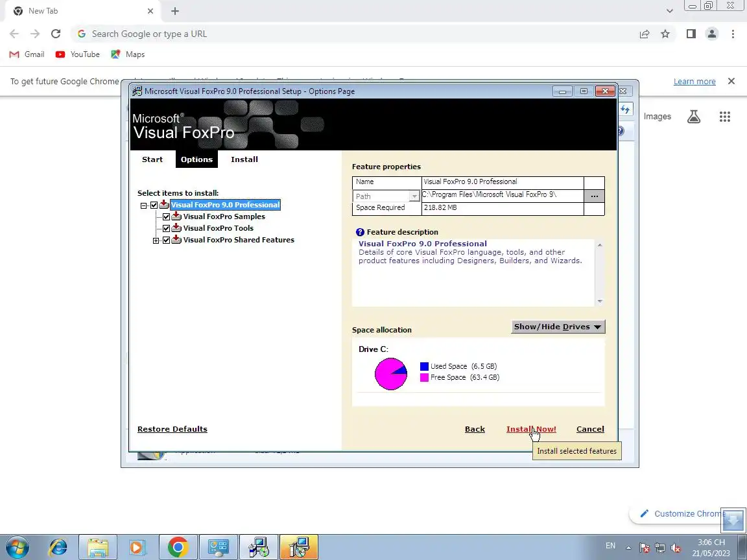The height and width of the screenshot is (560, 747).
Task: Expand the Visual FoxPro Shared Features node
Action: click(x=156, y=240)
